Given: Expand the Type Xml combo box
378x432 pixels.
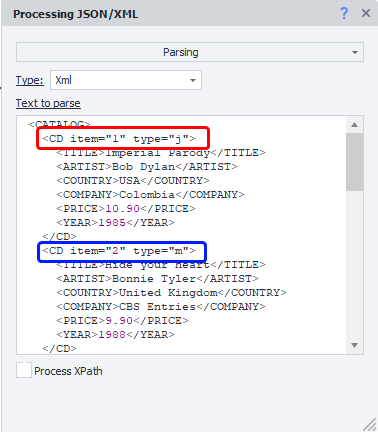Looking at the screenshot, I should [x=126, y=80].
